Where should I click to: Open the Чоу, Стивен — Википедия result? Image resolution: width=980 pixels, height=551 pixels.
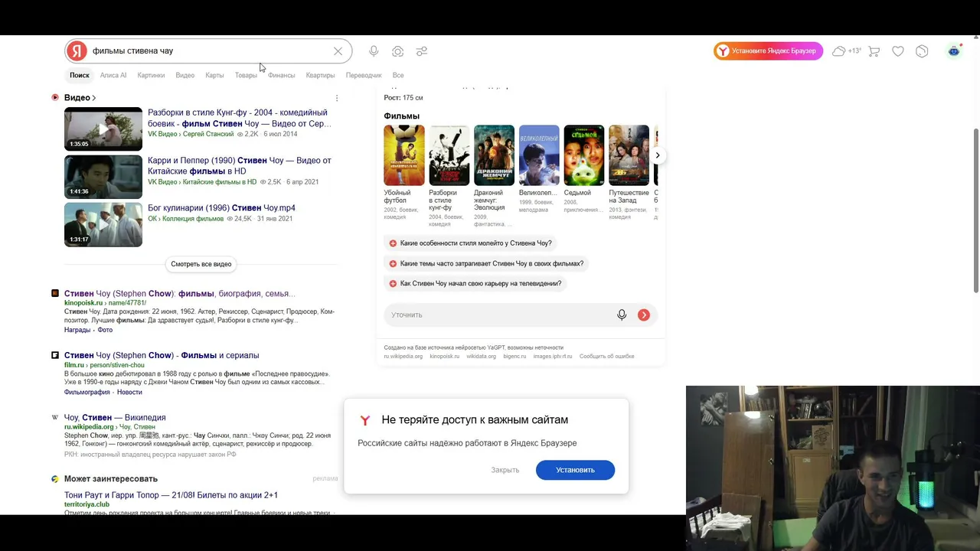point(115,417)
